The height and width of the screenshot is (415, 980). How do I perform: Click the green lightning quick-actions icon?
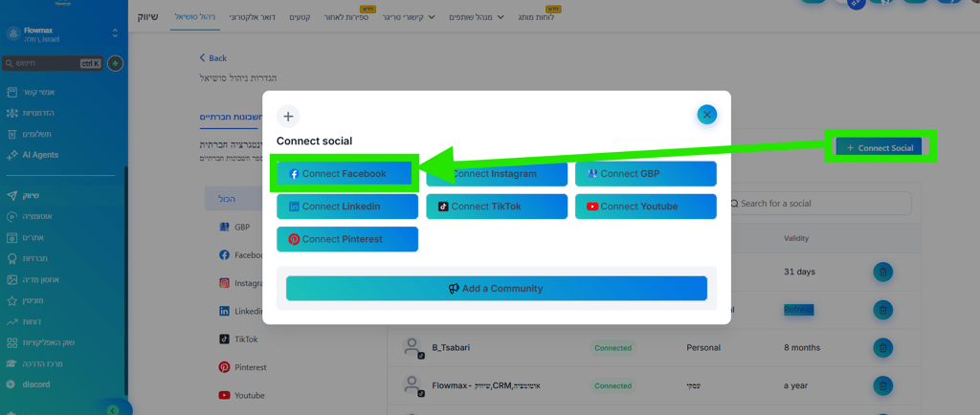tap(115, 63)
